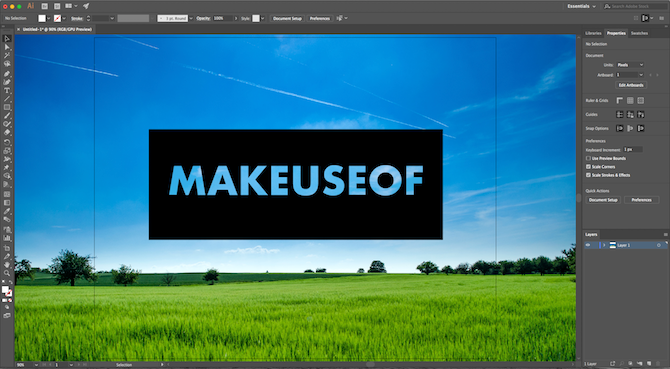Hide Layer 1 with the eye icon
The height and width of the screenshot is (369, 670).
(x=588, y=245)
